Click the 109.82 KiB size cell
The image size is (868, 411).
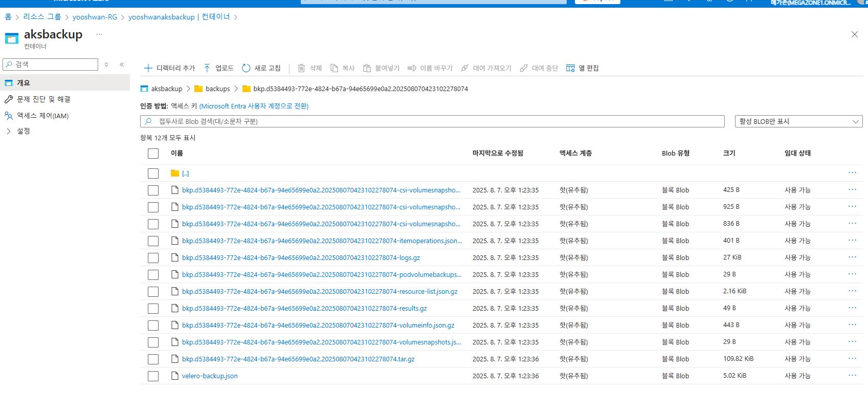pyautogui.click(x=738, y=359)
